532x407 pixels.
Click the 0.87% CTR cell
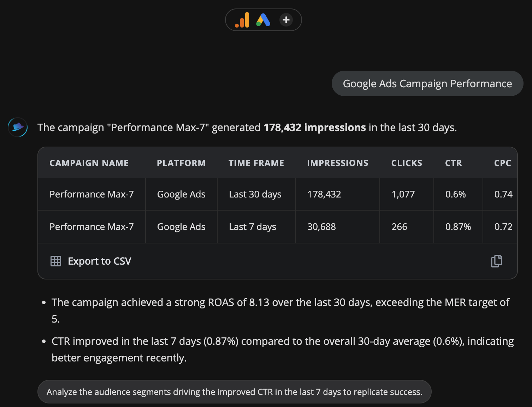pyautogui.click(x=458, y=227)
